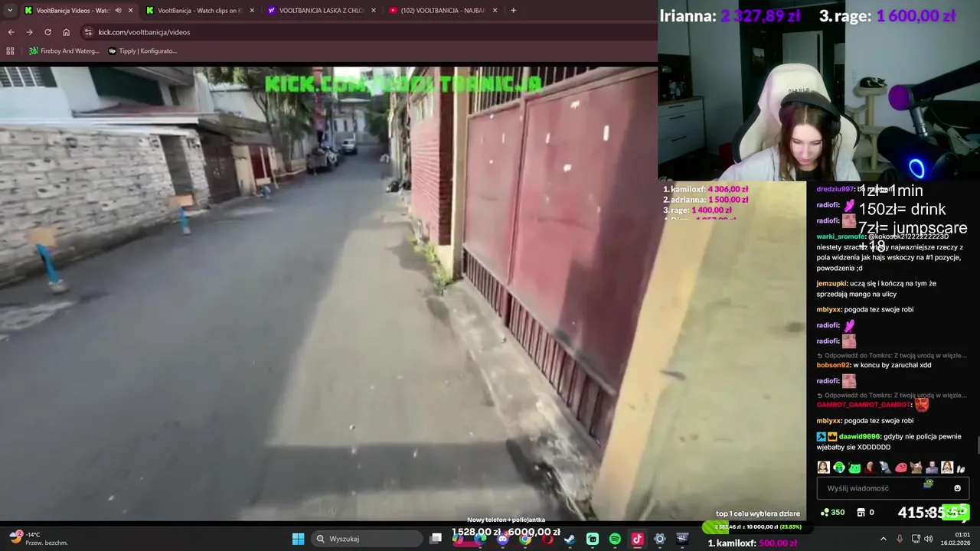Viewport: 980px width, 551px height.
Task: Insert the green cat emote
Action: point(854,468)
